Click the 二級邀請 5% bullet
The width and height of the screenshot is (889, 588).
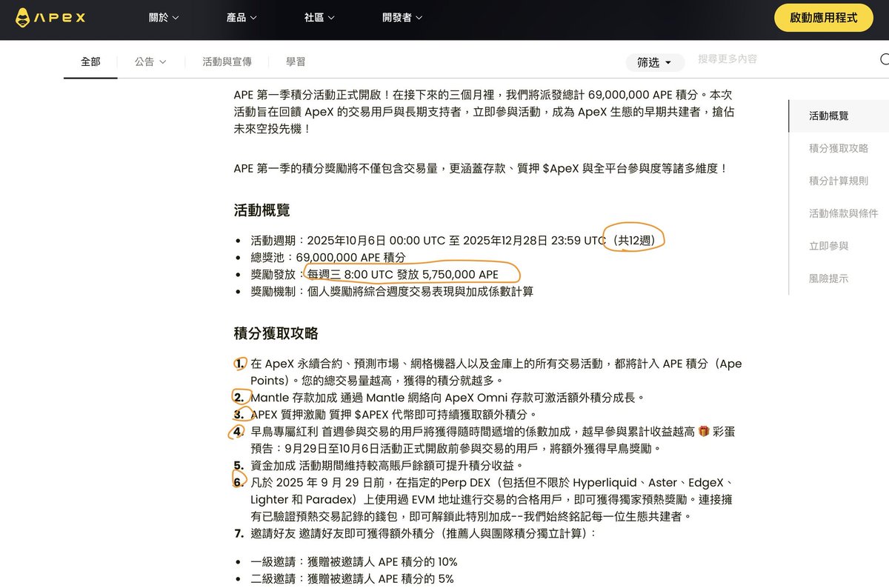tap(352, 578)
